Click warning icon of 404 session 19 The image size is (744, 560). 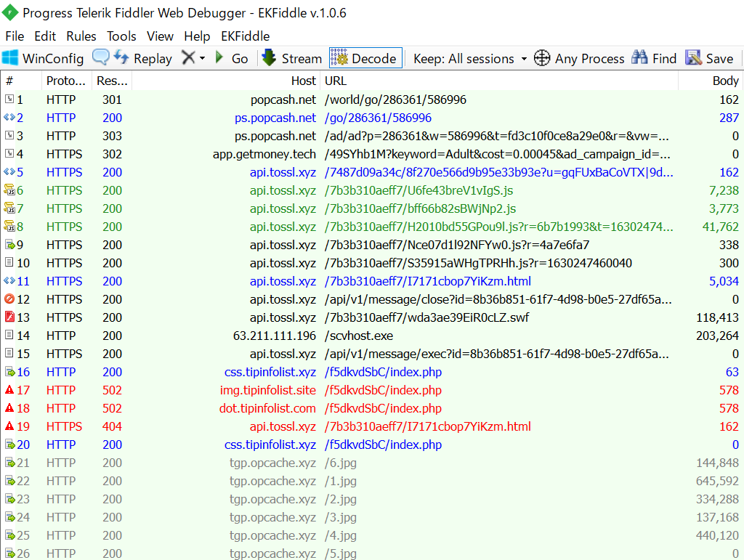coord(9,426)
